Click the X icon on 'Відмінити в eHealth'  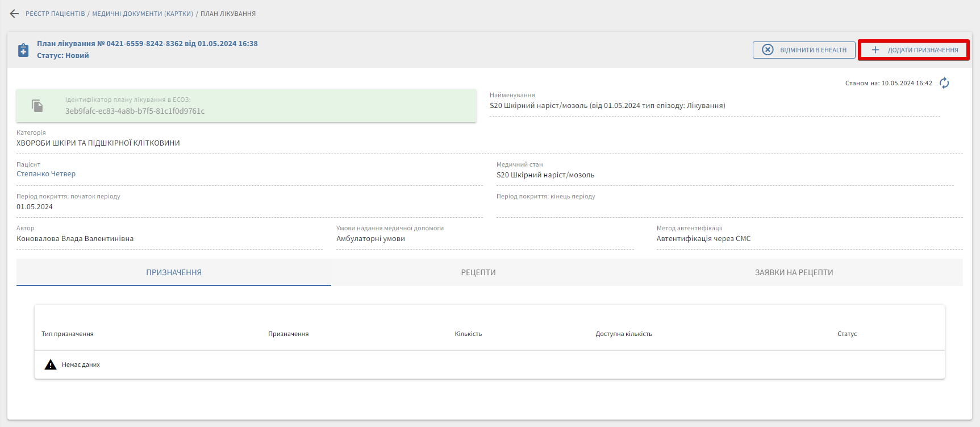tap(768, 50)
